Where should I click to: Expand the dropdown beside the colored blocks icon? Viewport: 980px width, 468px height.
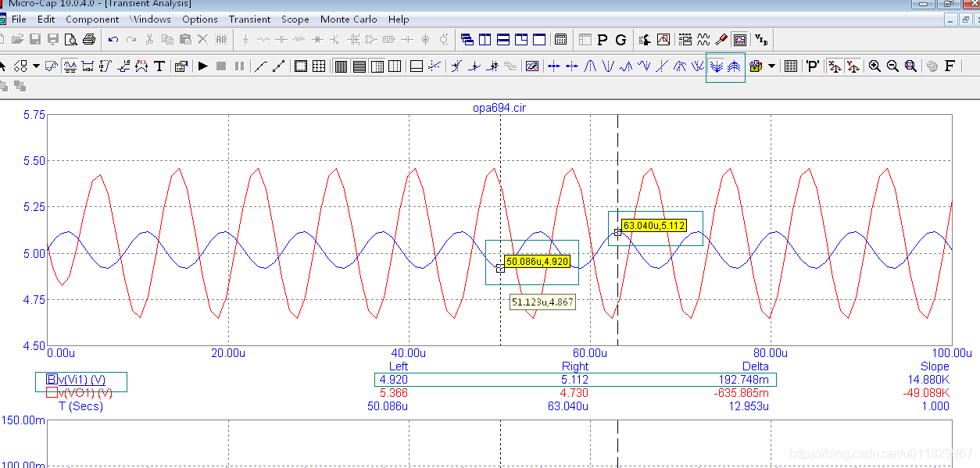click(772, 66)
